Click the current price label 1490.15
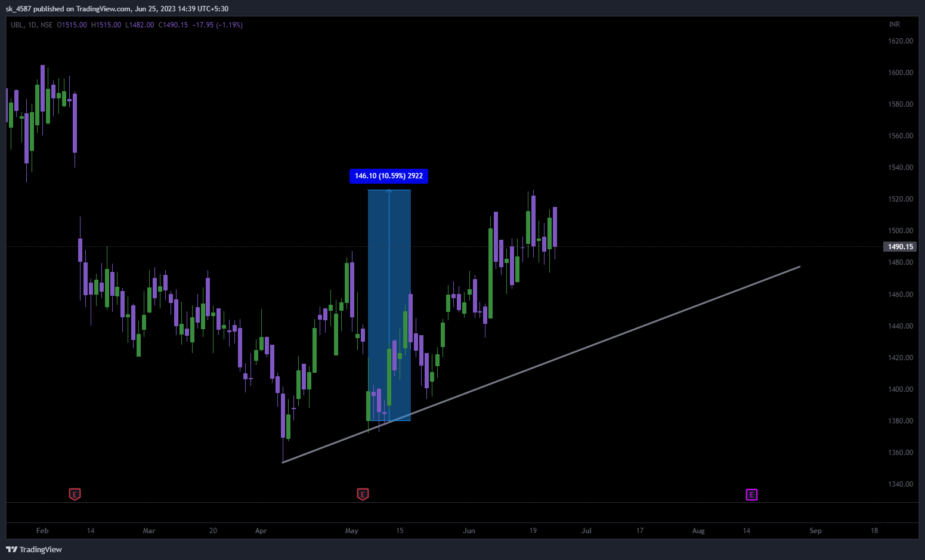Screen dimensions: 925x560 coord(900,246)
